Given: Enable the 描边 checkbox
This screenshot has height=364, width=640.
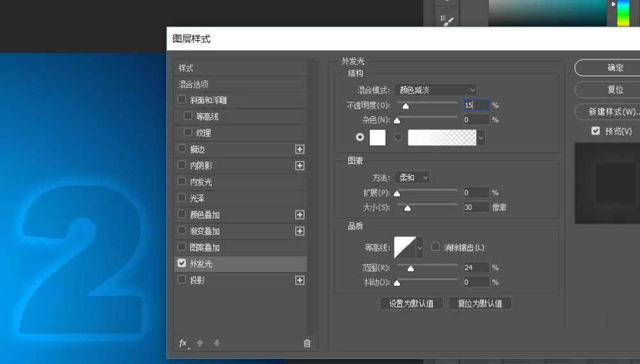Looking at the screenshot, I should (x=182, y=148).
